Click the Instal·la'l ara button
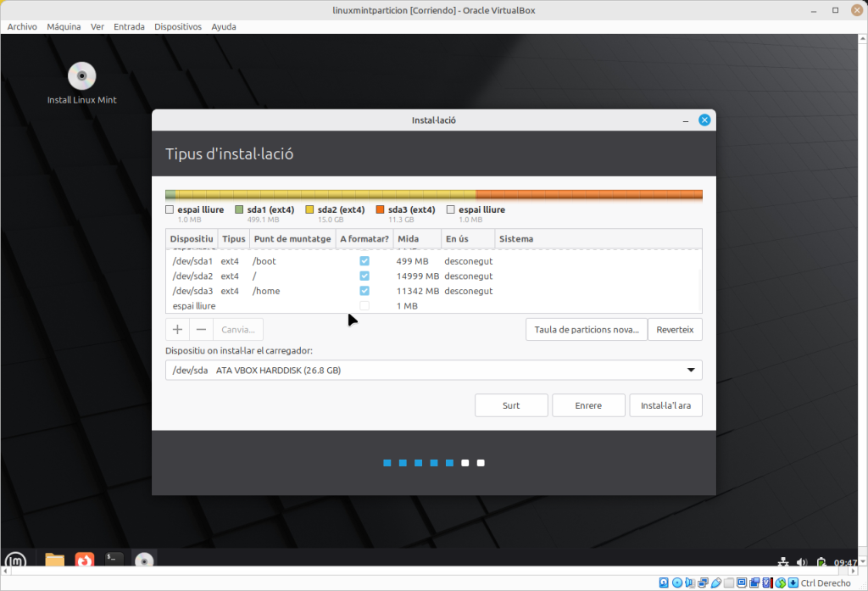This screenshot has height=591, width=868. [665, 405]
